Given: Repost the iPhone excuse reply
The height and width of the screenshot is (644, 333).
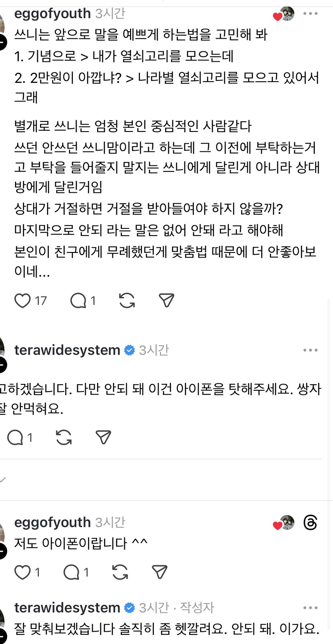Looking at the screenshot, I should (x=64, y=438).
